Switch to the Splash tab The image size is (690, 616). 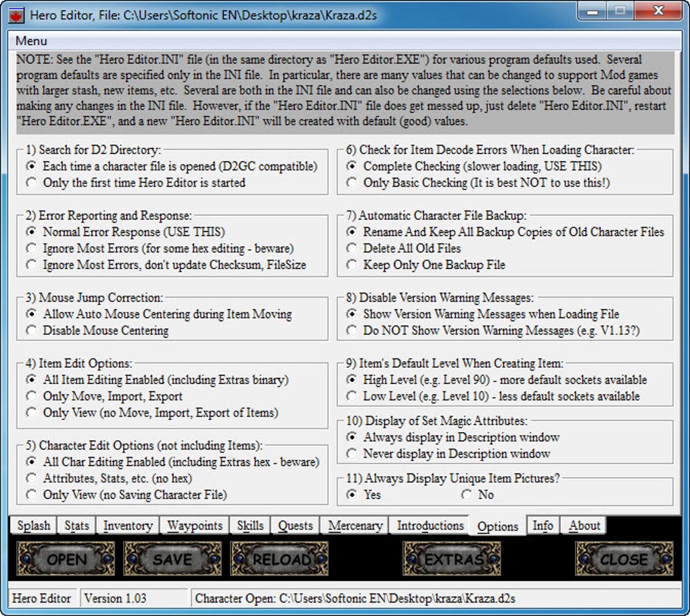33,525
